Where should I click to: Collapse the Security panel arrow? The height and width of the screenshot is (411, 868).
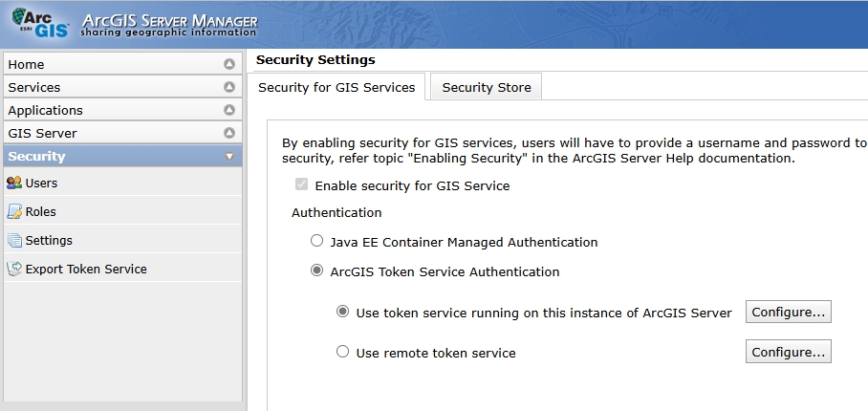pos(229,157)
